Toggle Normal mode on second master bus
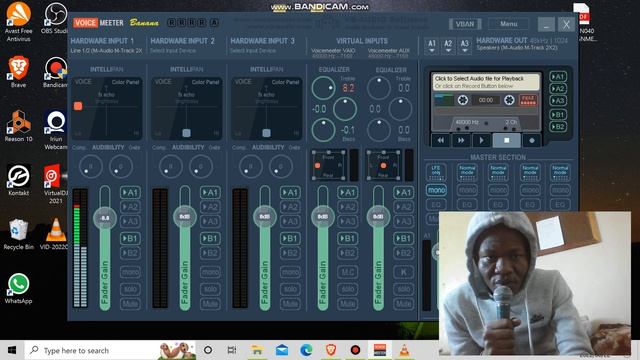This screenshot has height=360, width=640. [467, 172]
